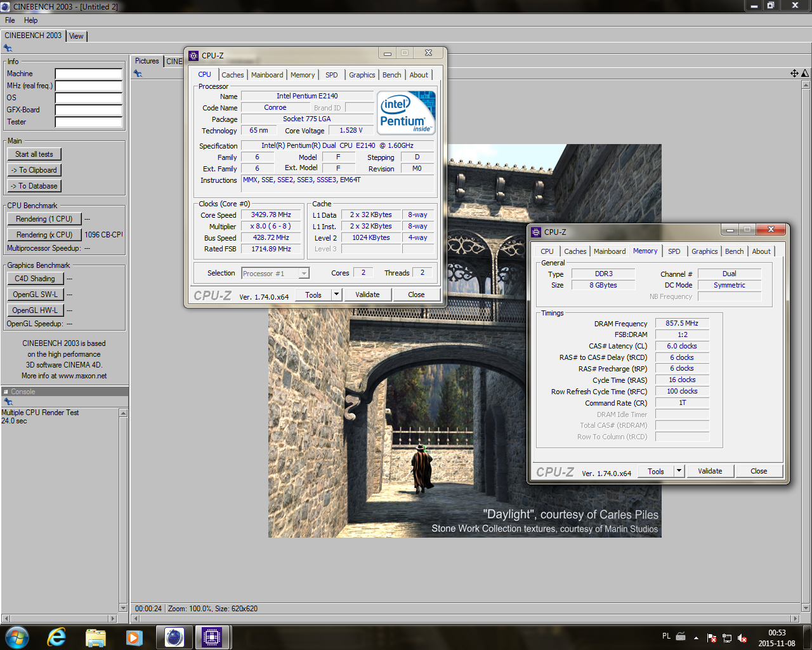
Task: Click the To Database button
Action: coord(34,186)
